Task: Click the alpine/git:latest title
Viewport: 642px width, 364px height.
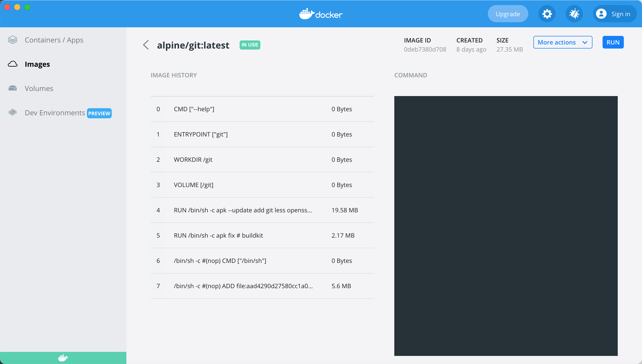Action: [x=193, y=45]
